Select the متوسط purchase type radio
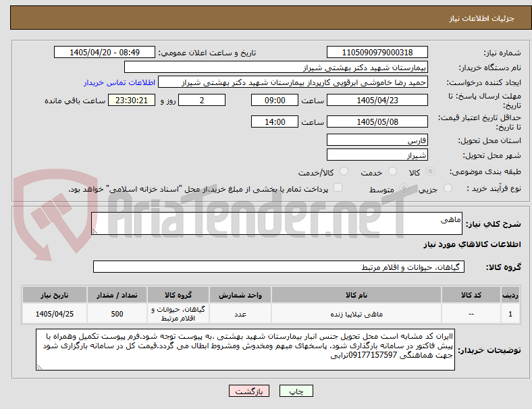Viewport: 532px width, 409px height. [404, 188]
